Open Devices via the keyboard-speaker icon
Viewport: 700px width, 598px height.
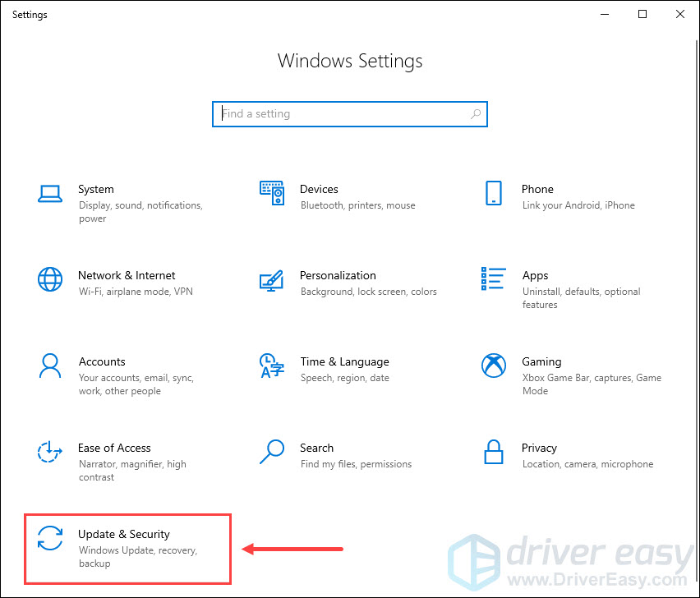(272, 193)
